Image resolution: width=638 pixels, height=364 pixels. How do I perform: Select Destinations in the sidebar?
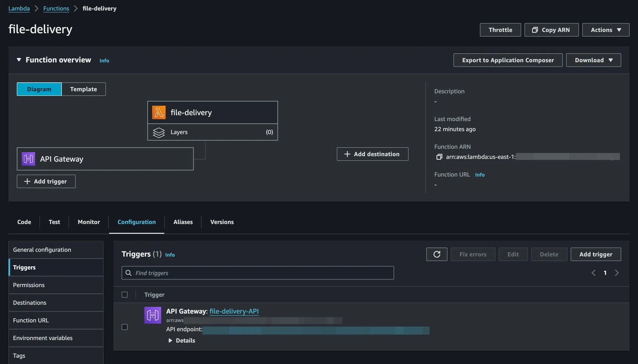[56, 302]
